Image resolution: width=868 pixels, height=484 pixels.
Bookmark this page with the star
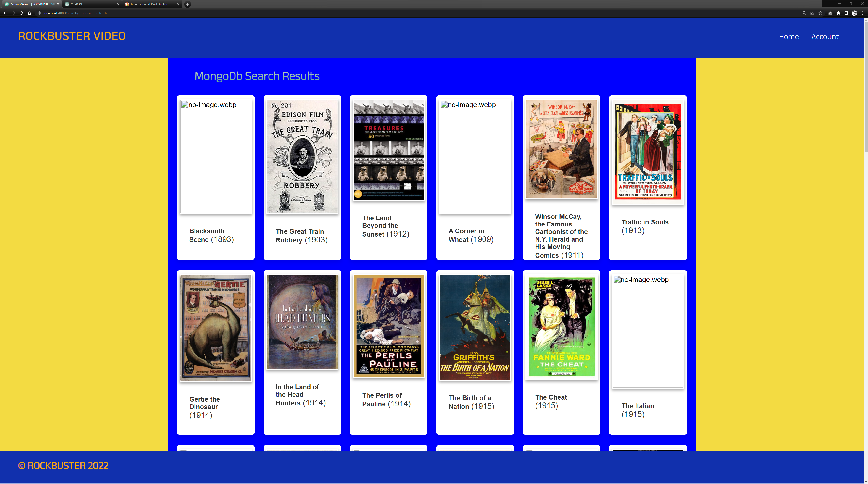click(x=820, y=13)
